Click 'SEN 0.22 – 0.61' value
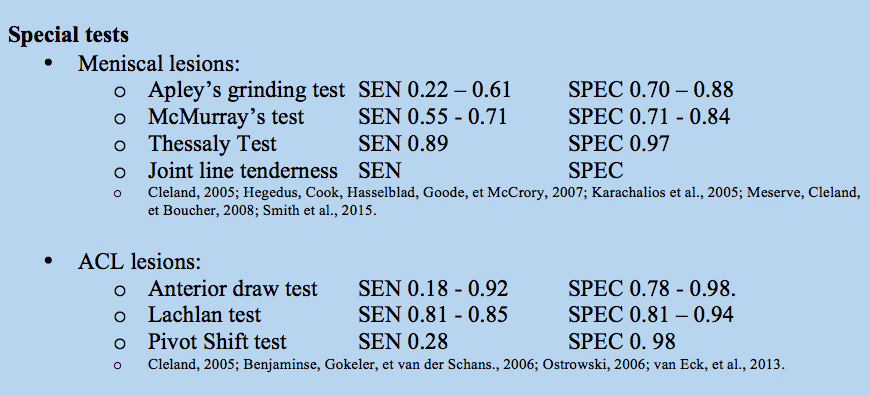The width and height of the screenshot is (870, 396). [434, 90]
